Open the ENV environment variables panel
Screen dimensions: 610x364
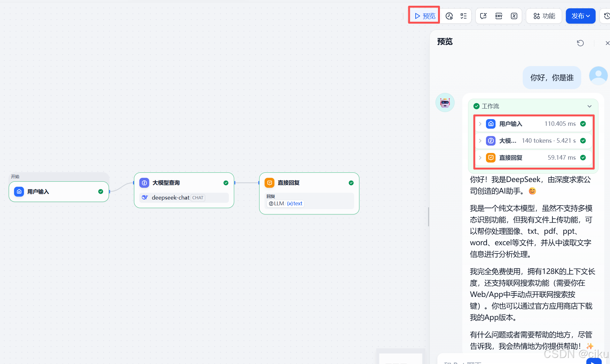click(499, 16)
